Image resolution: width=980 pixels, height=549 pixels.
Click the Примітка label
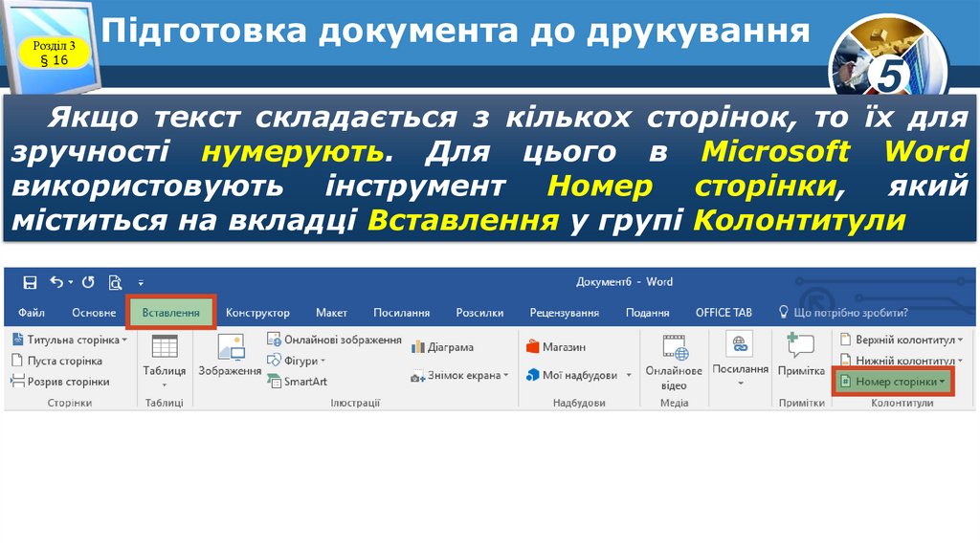pos(801,370)
